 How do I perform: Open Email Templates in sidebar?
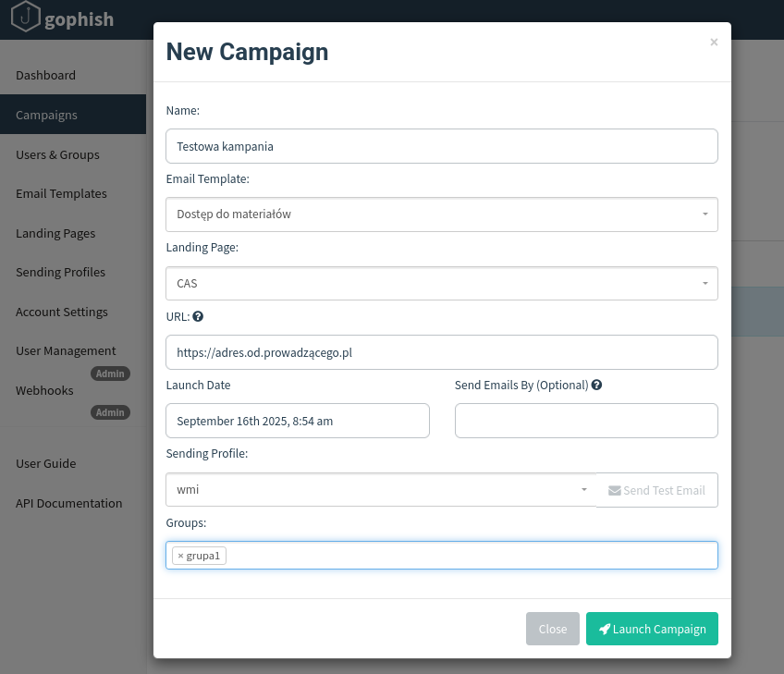coord(61,193)
